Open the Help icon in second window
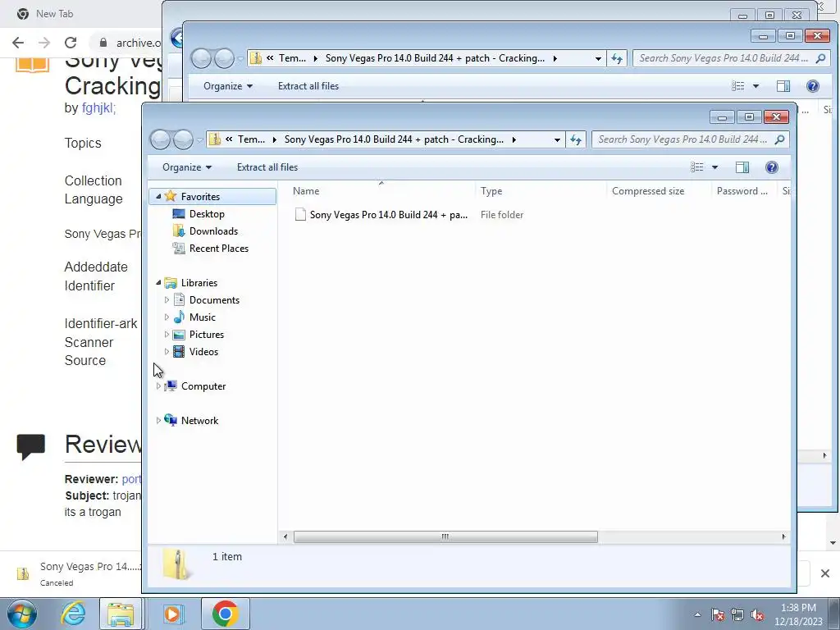 [x=813, y=85]
